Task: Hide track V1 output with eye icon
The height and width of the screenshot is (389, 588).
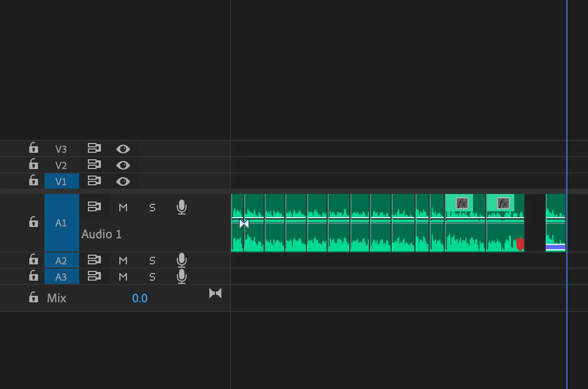Action: 123,181
